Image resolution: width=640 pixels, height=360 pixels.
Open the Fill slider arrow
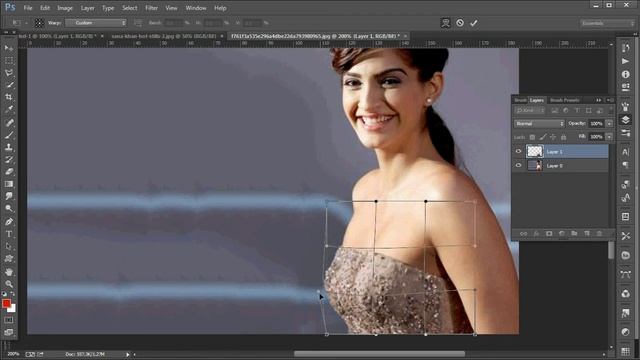(x=609, y=137)
